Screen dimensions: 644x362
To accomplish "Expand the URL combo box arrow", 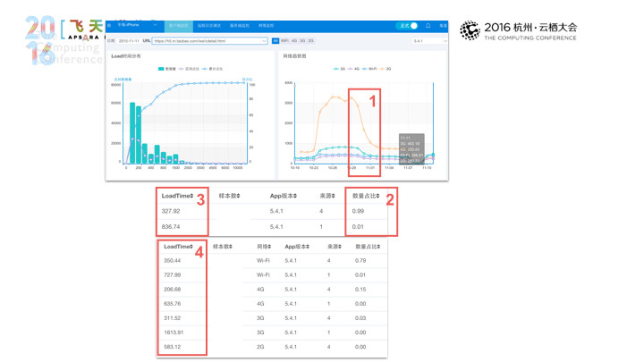I will pyautogui.click(x=264, y=40).
